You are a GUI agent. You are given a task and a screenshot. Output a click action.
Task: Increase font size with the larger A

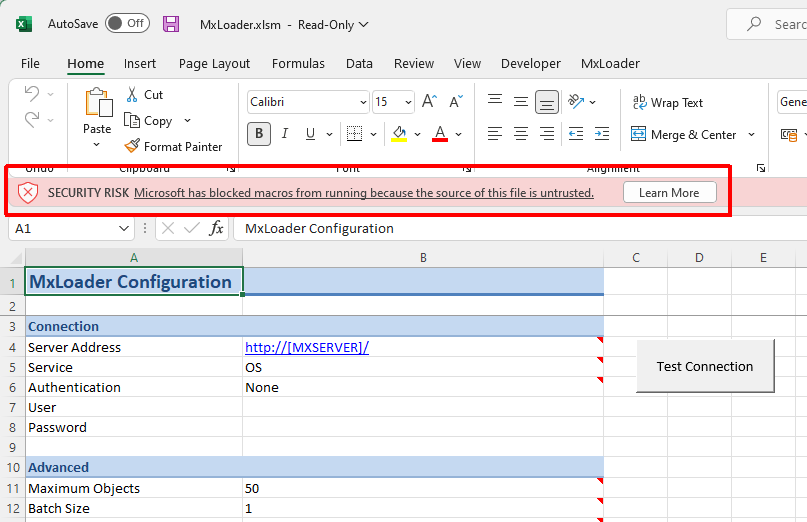[429, 101]
